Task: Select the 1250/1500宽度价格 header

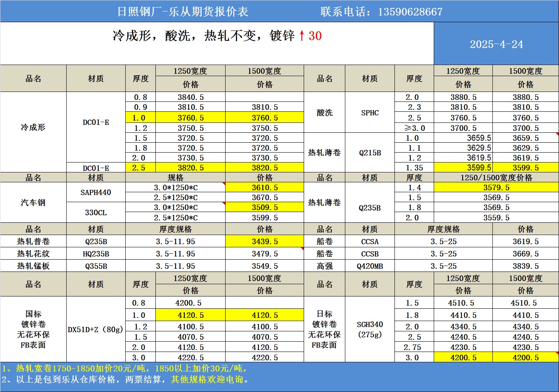Action: click(x=496, y=178)
